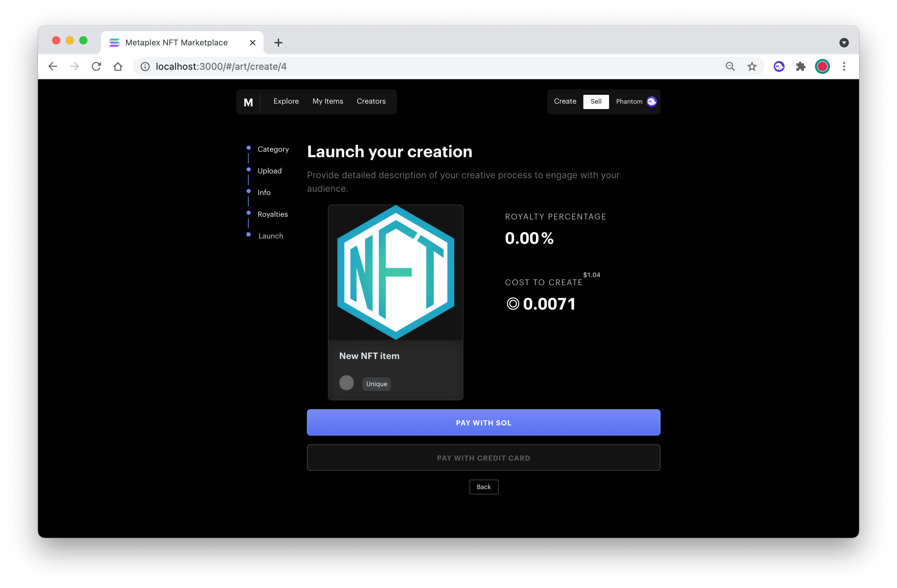The image size is (897, 588).
Task: Expand the tab search dropdown arrow
Action: point(844,43)
